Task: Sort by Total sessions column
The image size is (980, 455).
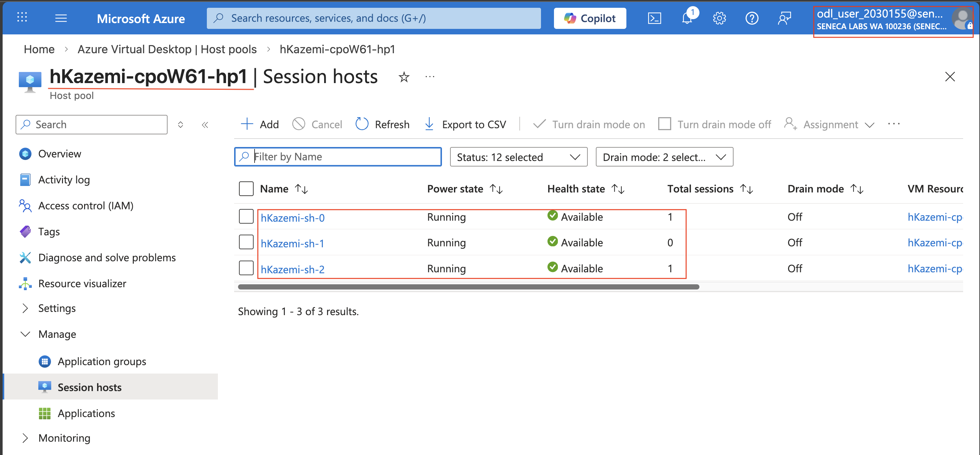Action: (710, 189)
